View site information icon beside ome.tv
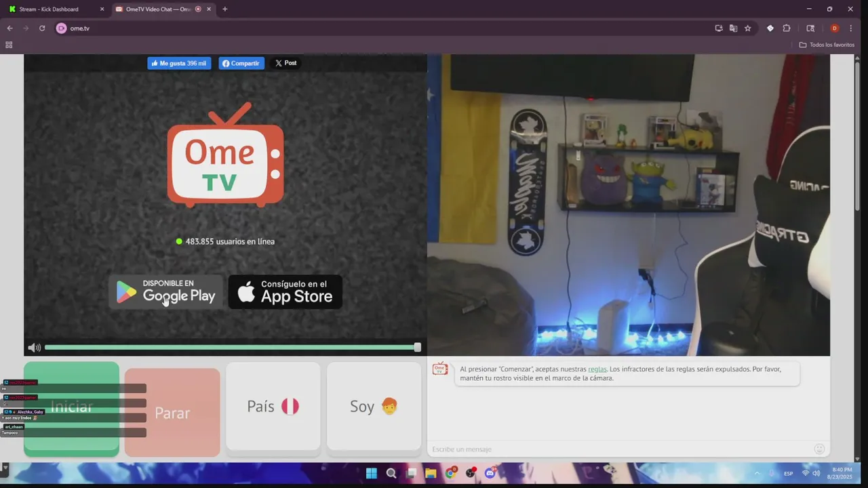The image size is (868, 488). [x=61, y=28]
